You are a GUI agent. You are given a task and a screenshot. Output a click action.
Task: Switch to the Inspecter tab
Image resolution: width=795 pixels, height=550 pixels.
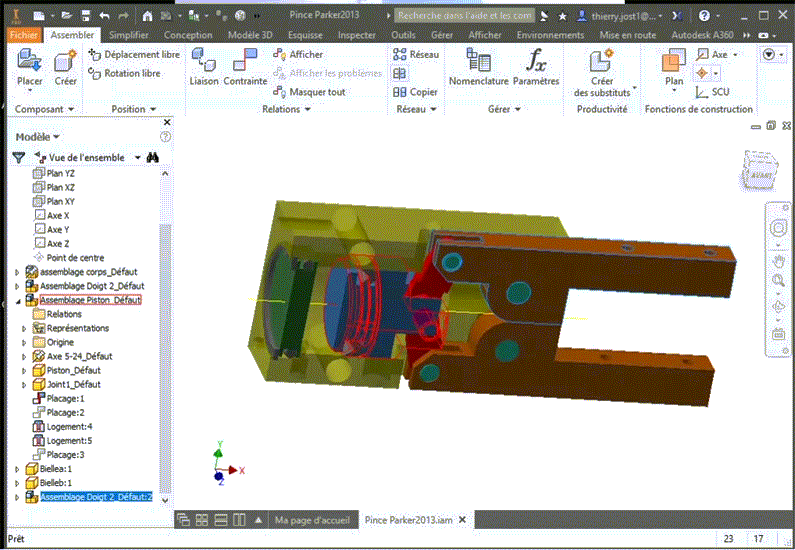(x=357, y=35)
